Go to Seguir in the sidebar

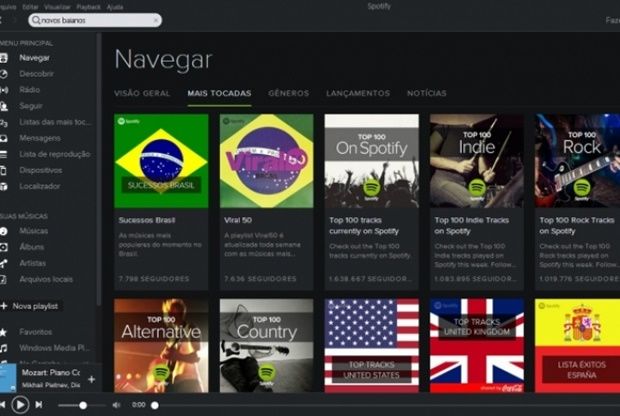click(x=31, y=106)
